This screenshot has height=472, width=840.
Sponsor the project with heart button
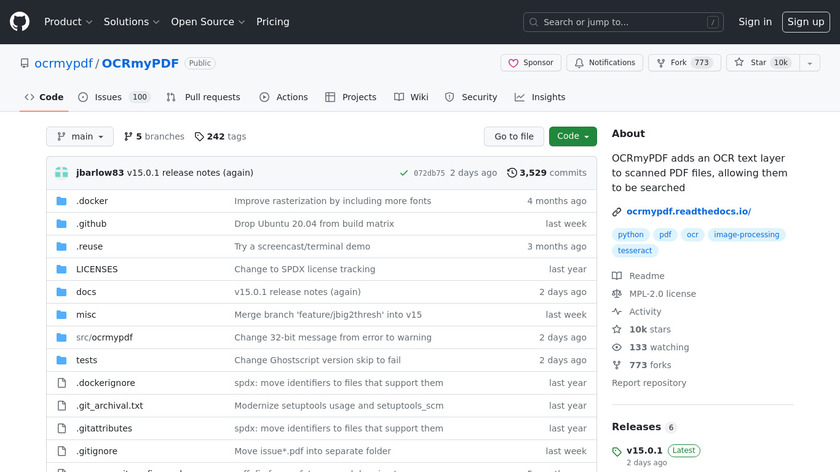click(530, 63)
